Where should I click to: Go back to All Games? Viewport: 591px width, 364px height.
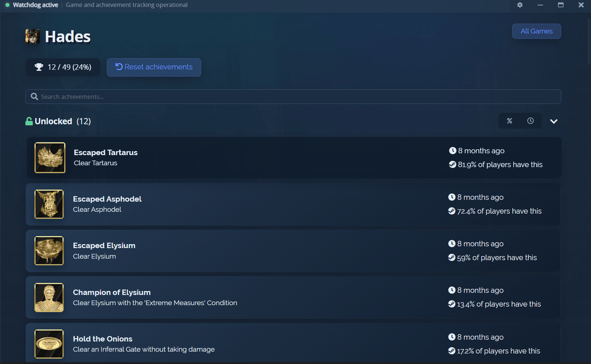click(x=537, y=31)
